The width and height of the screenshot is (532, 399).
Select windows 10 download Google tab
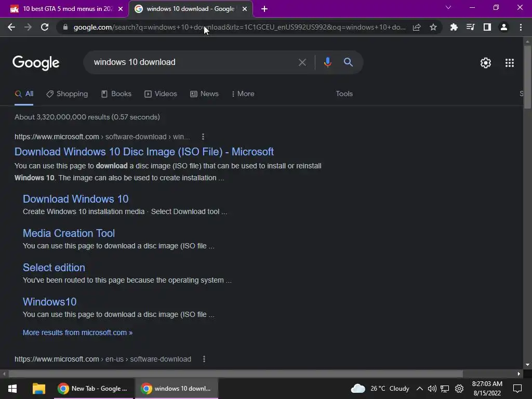coord(190,9)
